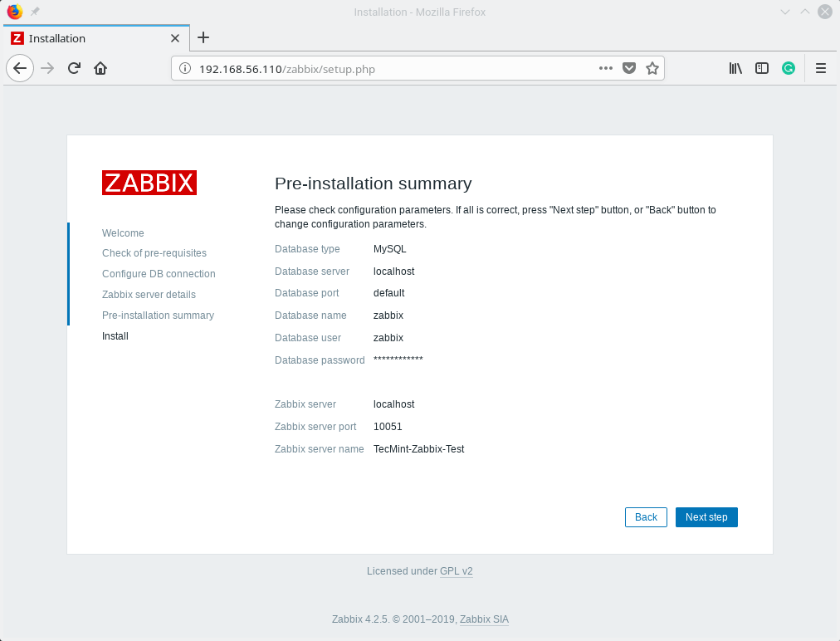Click the Zabbix server port 10051 value

388,427
